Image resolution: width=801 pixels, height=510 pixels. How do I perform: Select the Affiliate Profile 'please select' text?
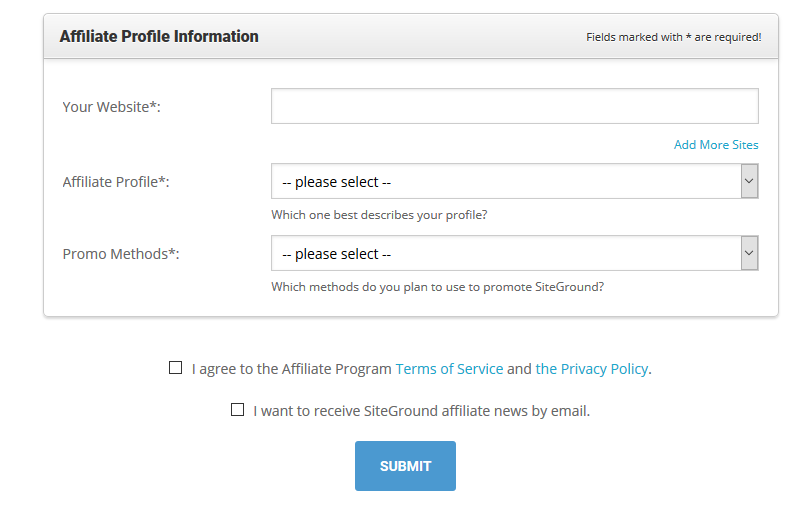coord(337,182)
